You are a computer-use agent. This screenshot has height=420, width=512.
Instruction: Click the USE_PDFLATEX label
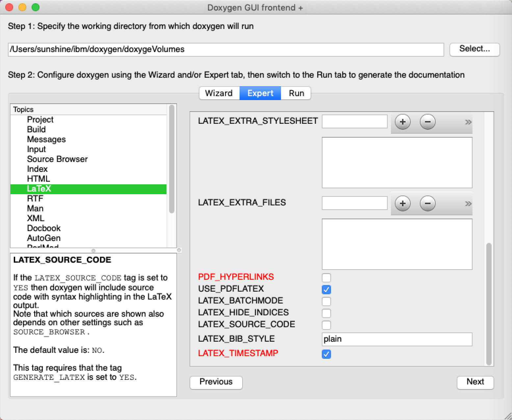[231, 289]
